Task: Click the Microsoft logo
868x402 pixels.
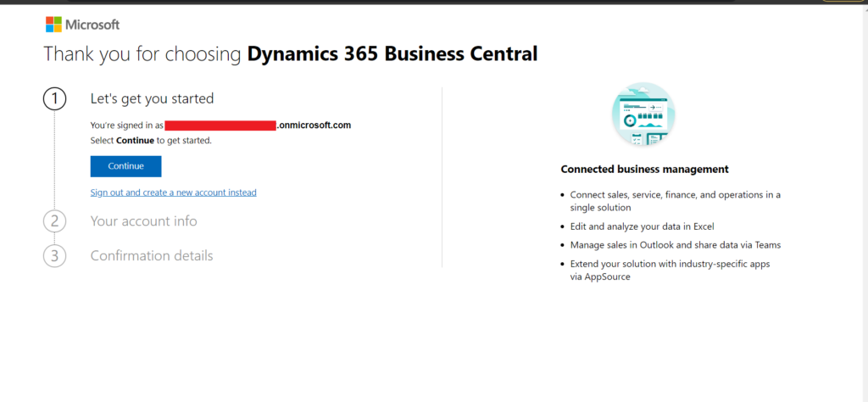Action: point(82,25)
